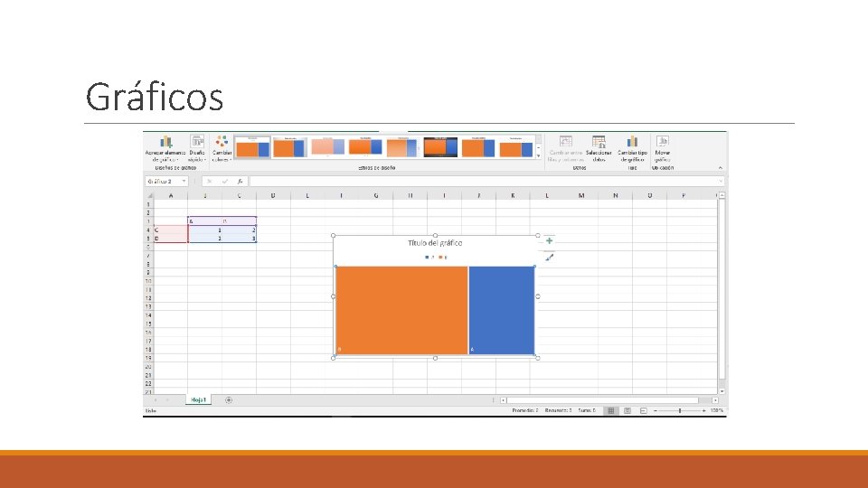Click the select-all corner of the grid

149,195
